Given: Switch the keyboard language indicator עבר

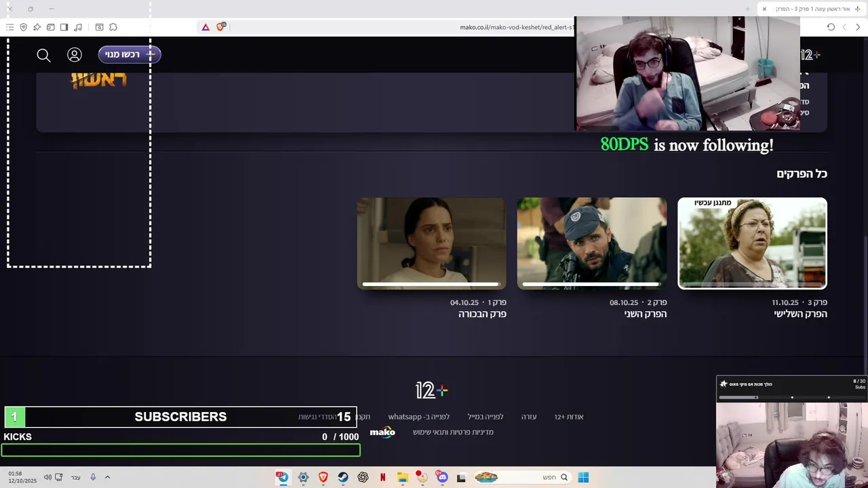Looking at the screenshot, I should point(76,477).
